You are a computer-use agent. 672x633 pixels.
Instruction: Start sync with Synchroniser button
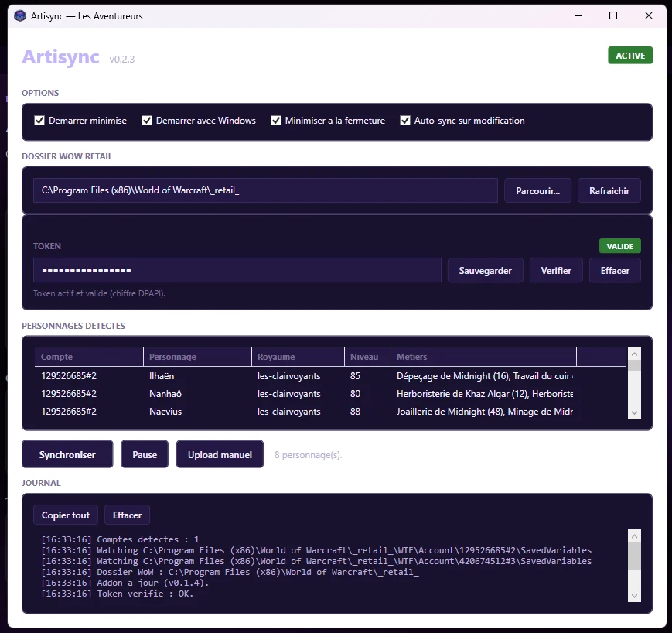click(67, 454)
